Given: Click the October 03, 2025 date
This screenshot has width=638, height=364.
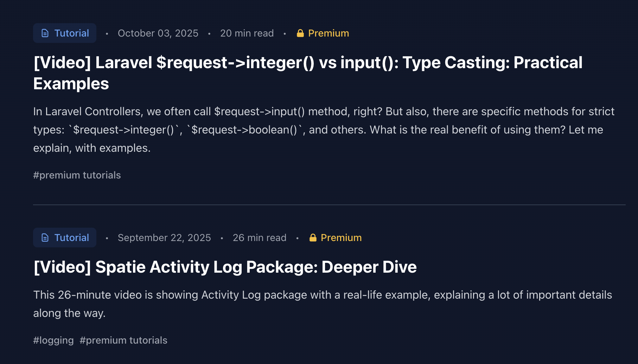Looking at the screenshot, I should 158,33.
